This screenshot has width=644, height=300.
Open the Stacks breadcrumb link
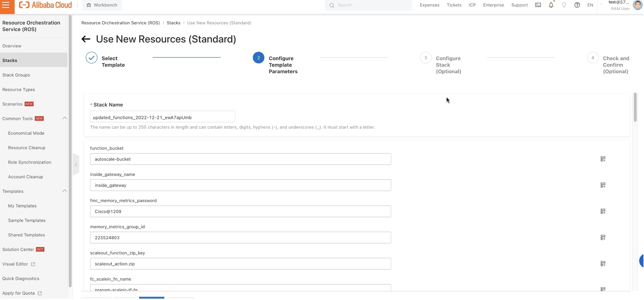click(173, 23)
